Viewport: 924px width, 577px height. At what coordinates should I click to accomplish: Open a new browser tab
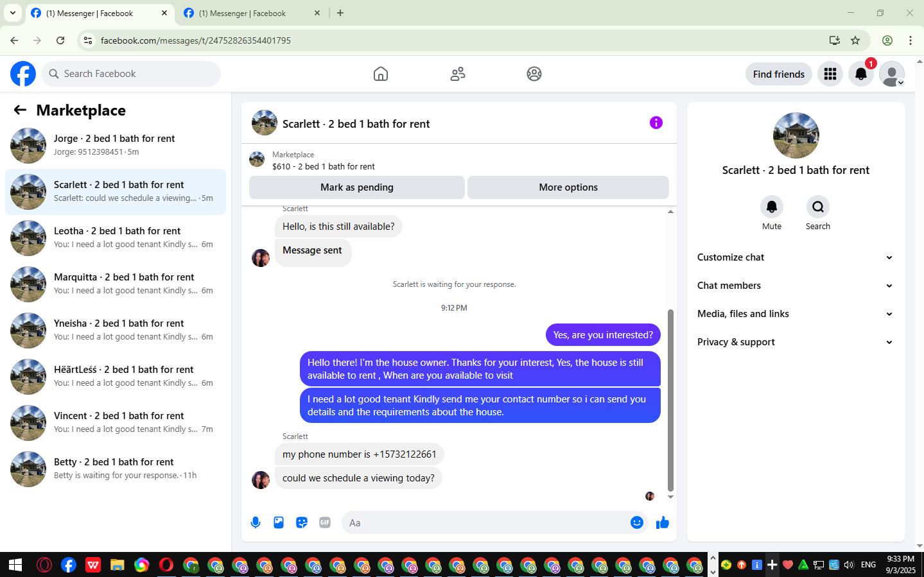click(x=340, y=13)
